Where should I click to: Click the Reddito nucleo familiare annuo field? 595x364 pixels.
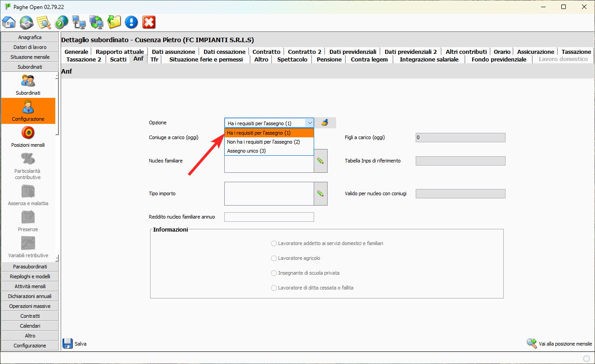(269, 217)
